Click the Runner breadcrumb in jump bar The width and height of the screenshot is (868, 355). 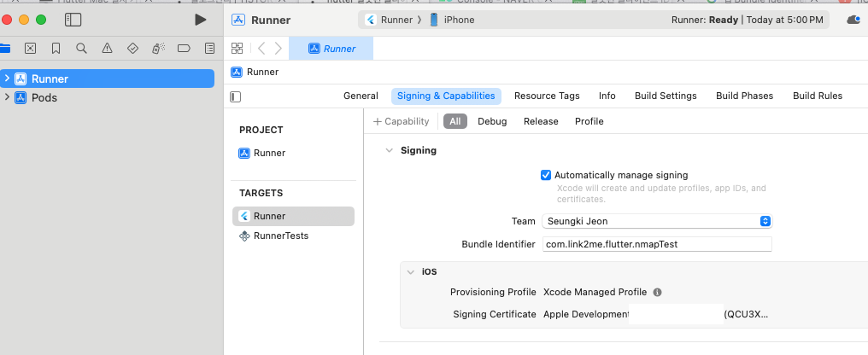[x=255, y=72]
